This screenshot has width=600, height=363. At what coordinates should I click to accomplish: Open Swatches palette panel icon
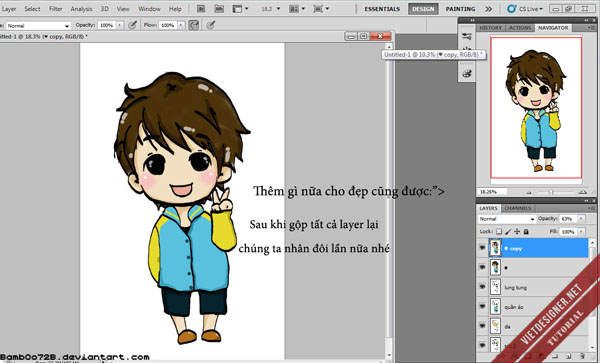466,73
